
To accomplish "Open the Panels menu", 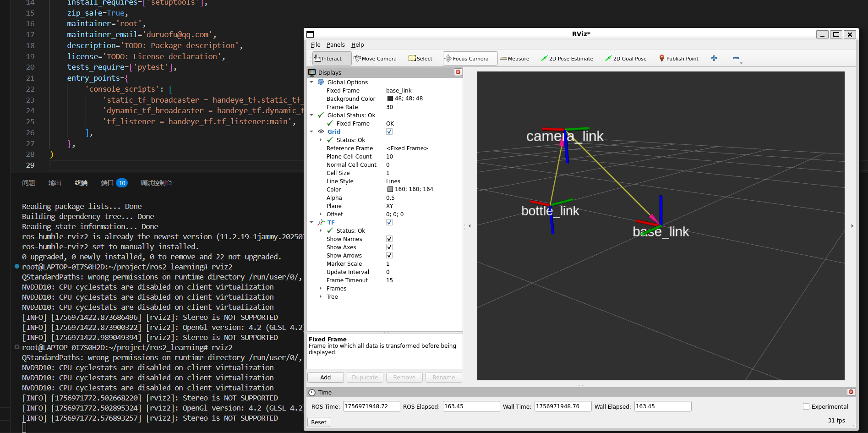I will click(x=335, y=45).
